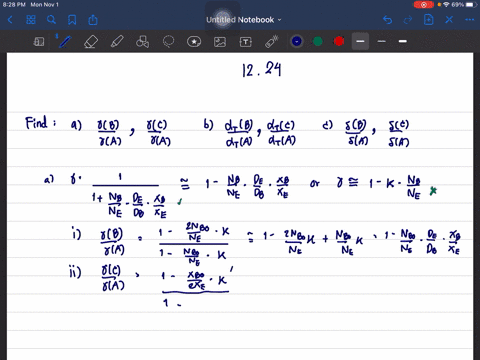Select the thick stroke thickness
Image resolution: width=480 pixels, height=360 pixels.
(403, 41)
